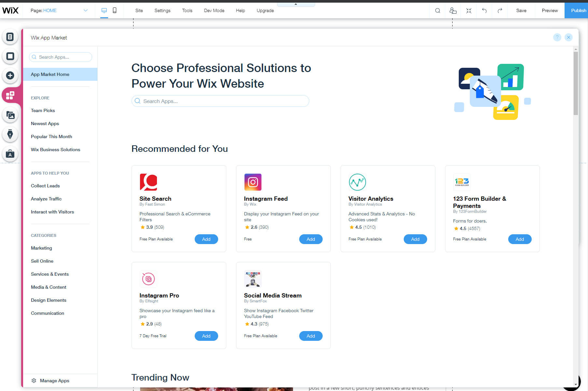Click the zoom out icon in toolbar
Image resolution: width=588 pixels, height=391 pixels.
coord(469,10)
